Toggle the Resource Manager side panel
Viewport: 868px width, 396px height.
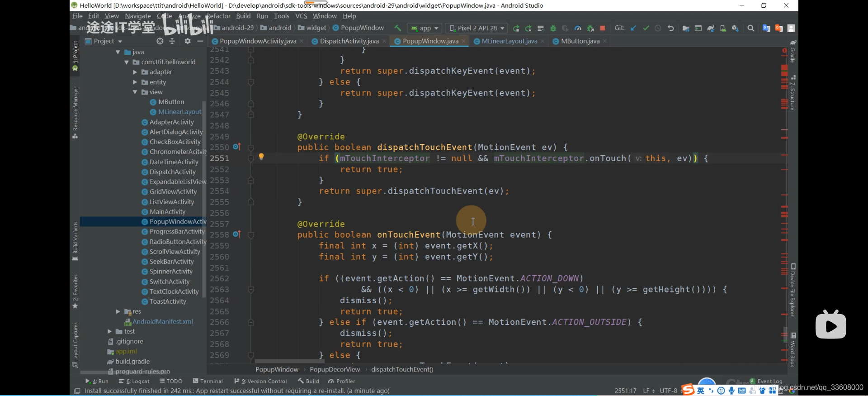(75, 112)
